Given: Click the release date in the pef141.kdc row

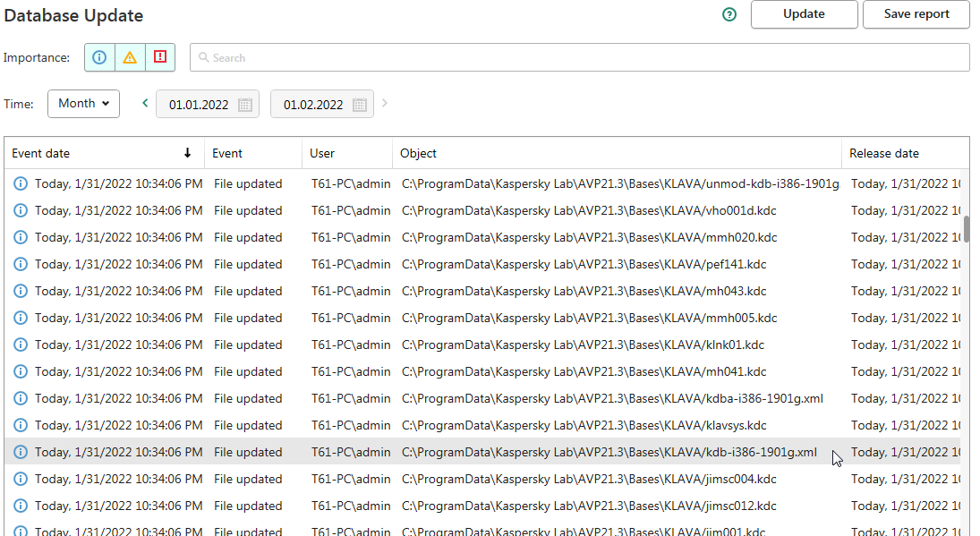Looking at the screenshot, I should pos(906,264).
